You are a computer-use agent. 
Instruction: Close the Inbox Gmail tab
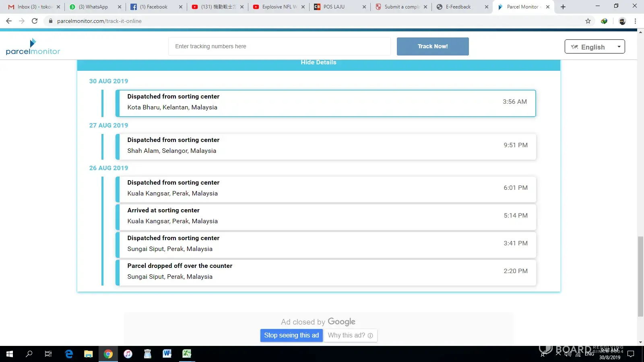(58, 7)
